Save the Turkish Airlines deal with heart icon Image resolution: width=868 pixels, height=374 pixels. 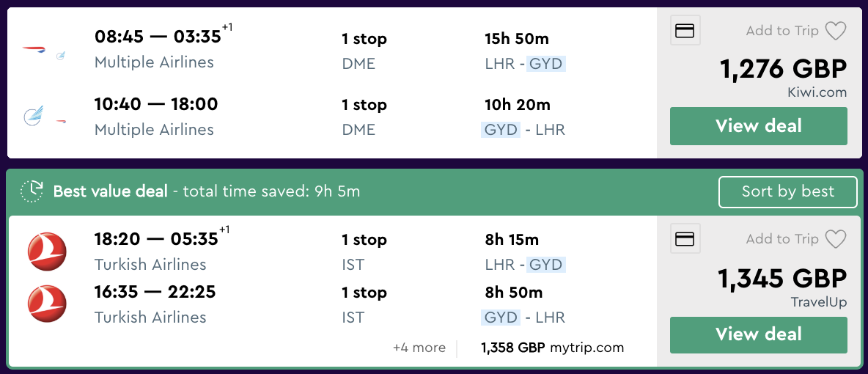[836, 239]
